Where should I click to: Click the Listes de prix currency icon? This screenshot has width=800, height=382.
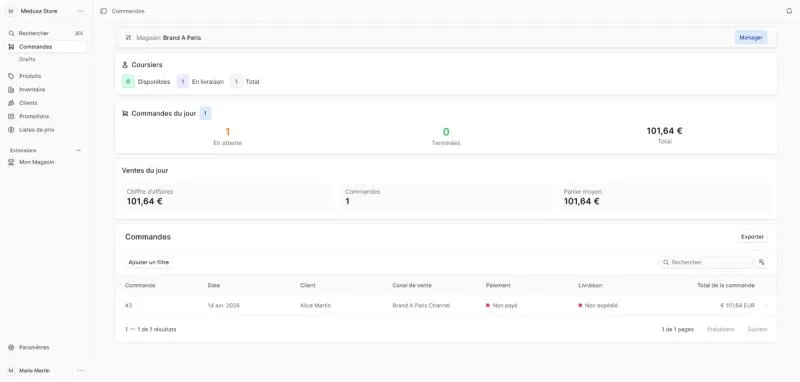[11, 130]
